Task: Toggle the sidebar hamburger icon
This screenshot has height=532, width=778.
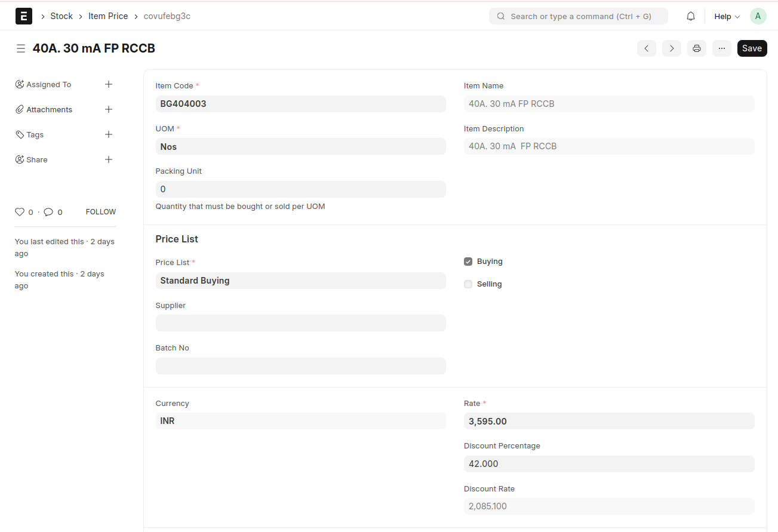Action: 21,48
